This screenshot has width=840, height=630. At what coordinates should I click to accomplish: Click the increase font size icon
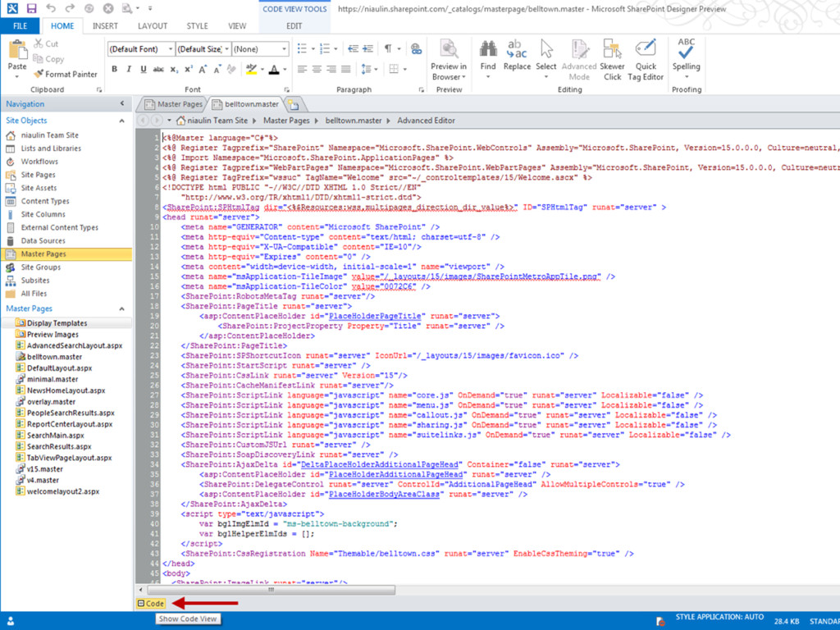click(x=203, y=69)
